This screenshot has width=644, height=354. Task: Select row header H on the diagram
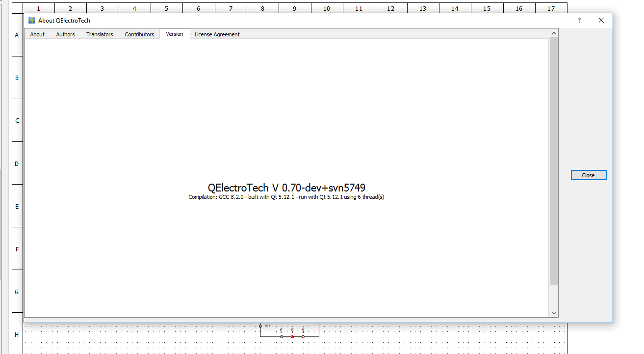coord(17,335)
